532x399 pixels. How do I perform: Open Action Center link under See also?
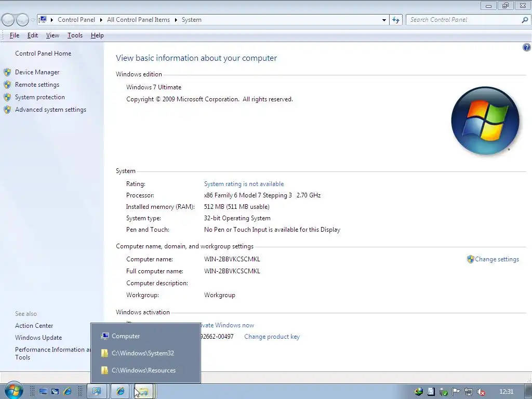[34, 326]
